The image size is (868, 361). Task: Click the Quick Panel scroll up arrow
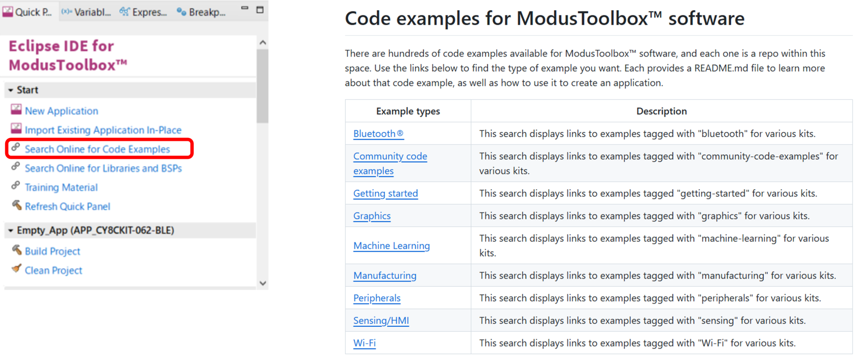pos(263,42)
